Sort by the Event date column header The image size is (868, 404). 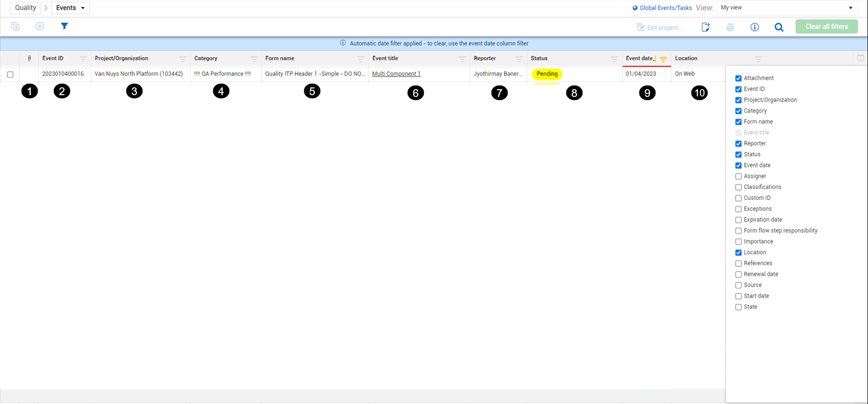640,58
